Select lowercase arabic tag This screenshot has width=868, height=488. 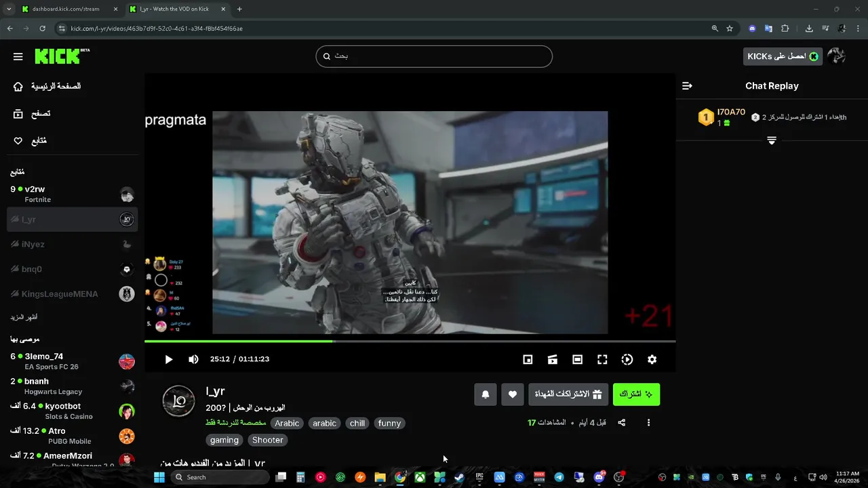point(324,423)
